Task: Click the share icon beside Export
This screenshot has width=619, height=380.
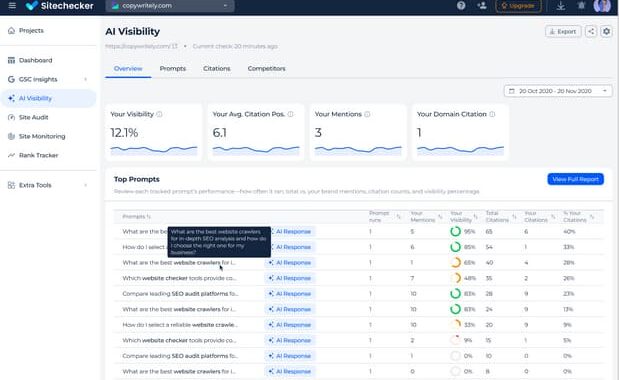Action: click(591, 31)
